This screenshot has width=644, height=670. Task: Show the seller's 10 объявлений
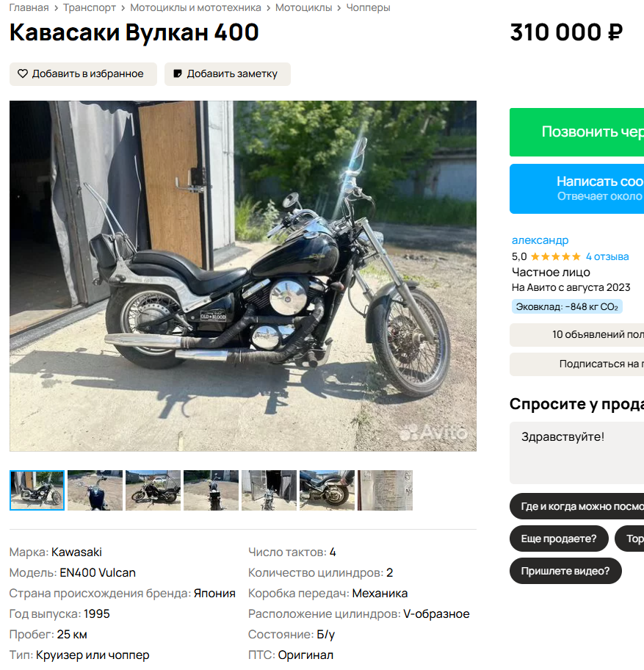[576, 334]
